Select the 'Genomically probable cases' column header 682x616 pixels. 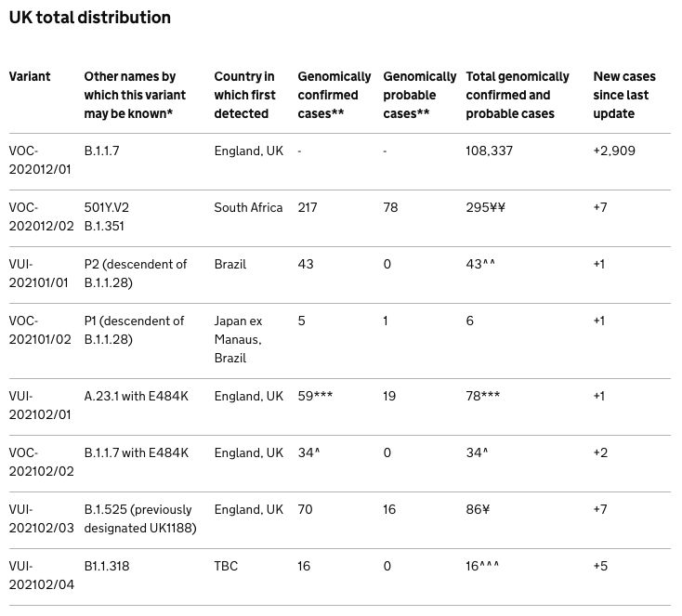(419, 95)
